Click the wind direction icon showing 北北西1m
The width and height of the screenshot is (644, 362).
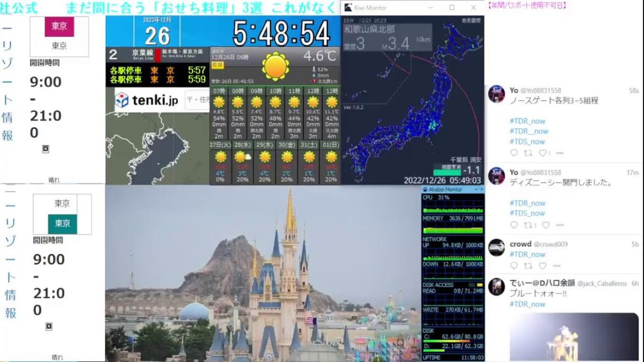click(x=314, y=81)
